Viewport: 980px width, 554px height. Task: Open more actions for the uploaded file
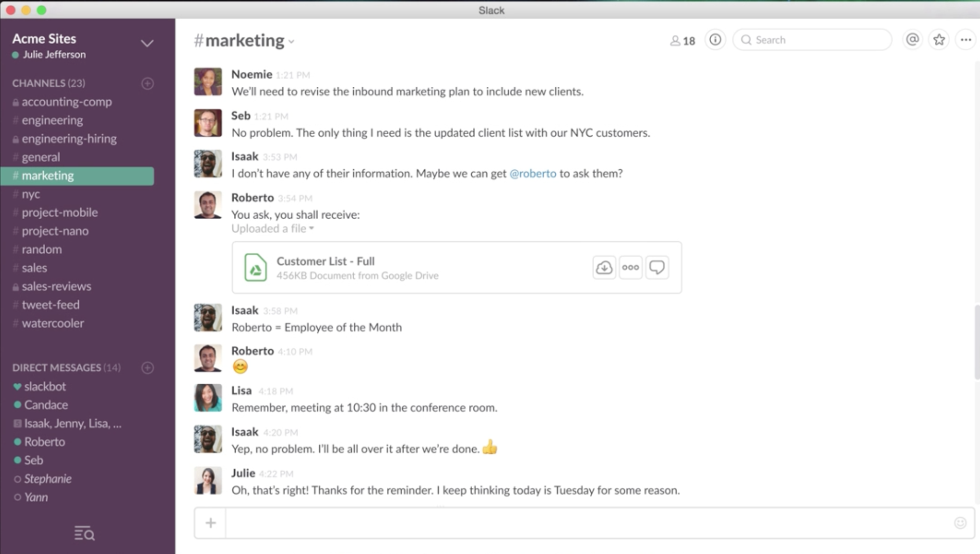[630, 267]
